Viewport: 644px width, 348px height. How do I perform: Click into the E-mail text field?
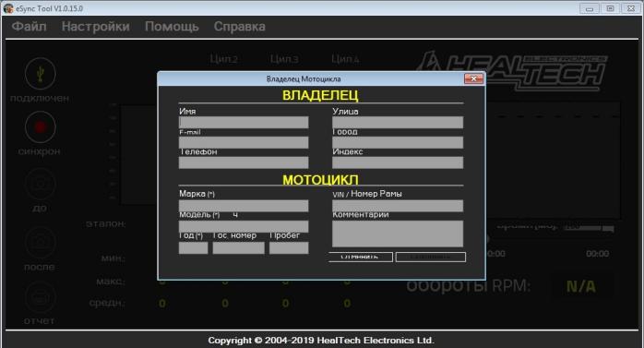coord(244,142)
